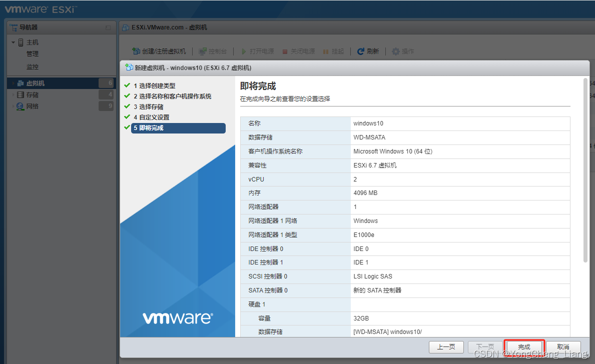This screenshot has height=364, width=595.
Task: Click the path value [WD-MSATA] windows10/
Action: (387, 332)
